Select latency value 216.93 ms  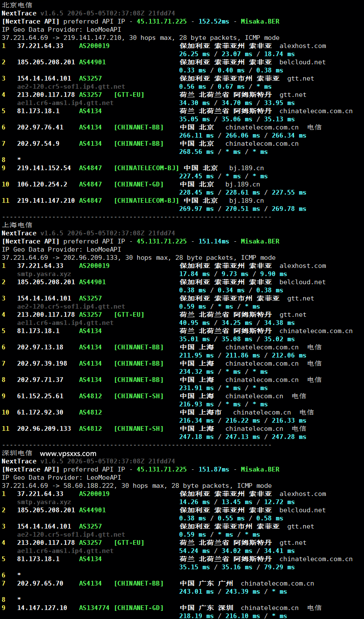196,404
